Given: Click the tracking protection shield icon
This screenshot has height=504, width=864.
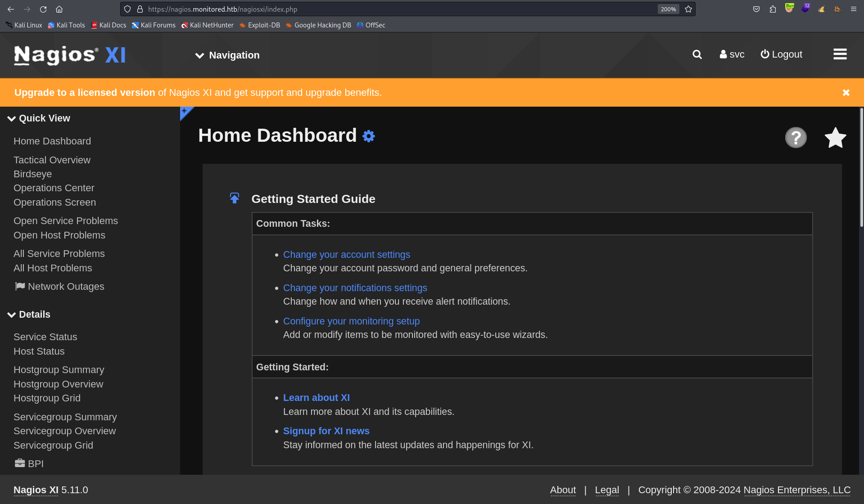Looking at the screenshot, I should click(127, 9).
